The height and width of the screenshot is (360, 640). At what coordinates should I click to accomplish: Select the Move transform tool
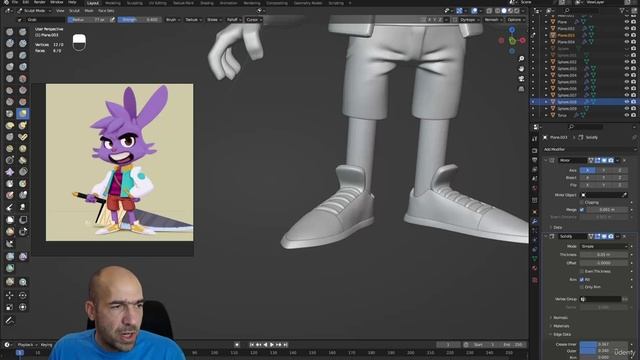click(x=10, y=295)
